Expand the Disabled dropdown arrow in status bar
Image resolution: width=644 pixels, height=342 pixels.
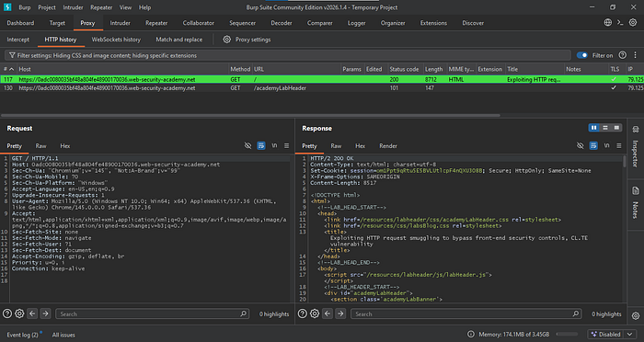coord(629,335)
